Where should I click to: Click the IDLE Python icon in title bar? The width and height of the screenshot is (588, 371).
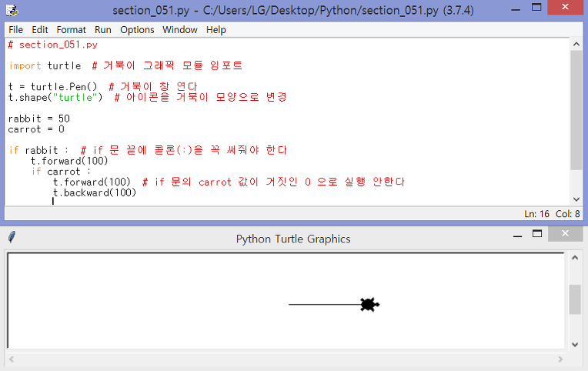[12, 10]
